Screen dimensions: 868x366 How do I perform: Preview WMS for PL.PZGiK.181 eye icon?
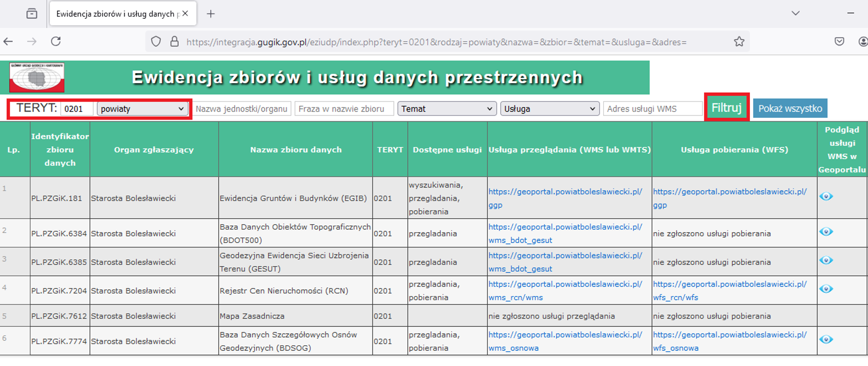826,196
